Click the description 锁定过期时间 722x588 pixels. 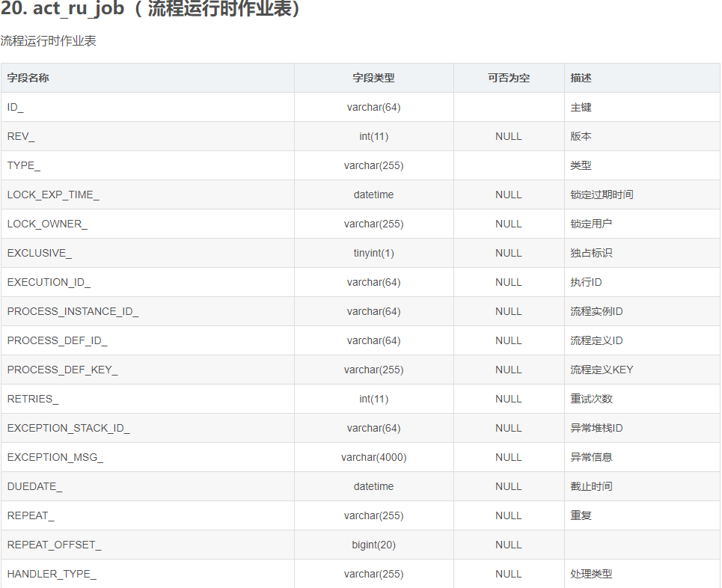pyautogui.click(x=602, y=195)
